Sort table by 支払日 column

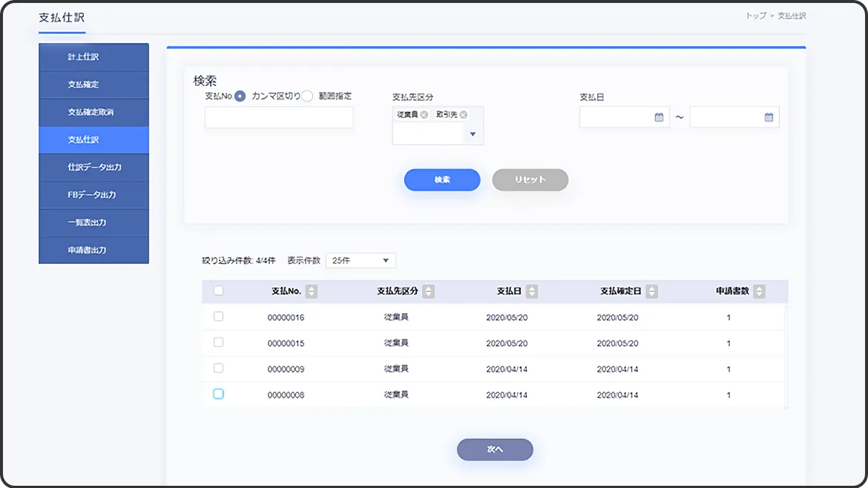[532, 292]
